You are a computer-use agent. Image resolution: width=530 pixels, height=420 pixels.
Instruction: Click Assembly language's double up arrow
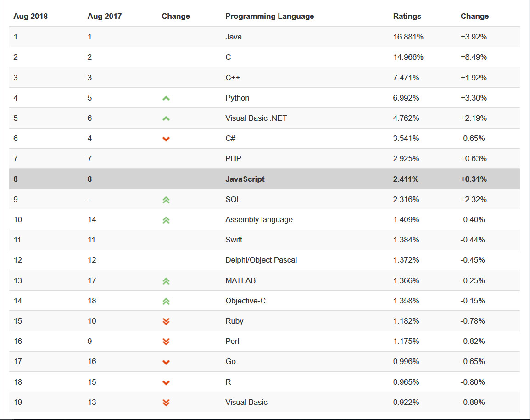(166, 220)
